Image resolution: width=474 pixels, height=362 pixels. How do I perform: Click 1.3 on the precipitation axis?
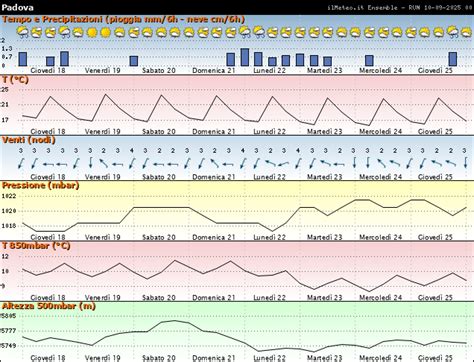pos(7,49)
